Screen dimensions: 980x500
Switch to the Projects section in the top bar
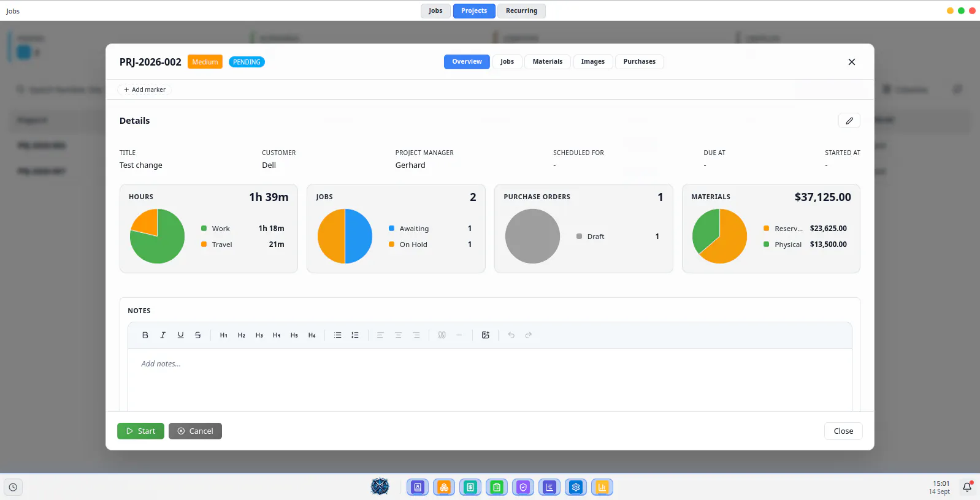pyautogui.click(x=474, y=11)
